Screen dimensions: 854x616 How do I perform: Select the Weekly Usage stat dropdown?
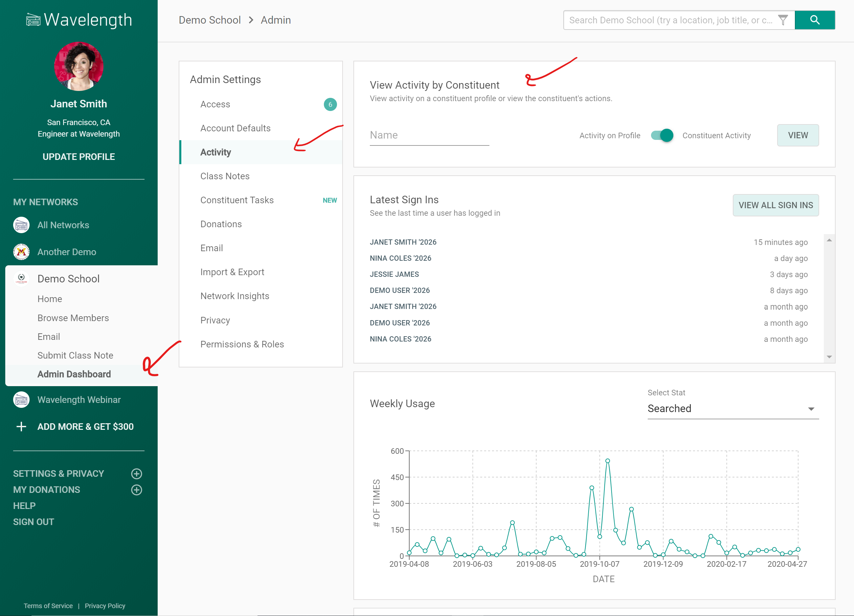pyautogui.click(x=729, y=408)
